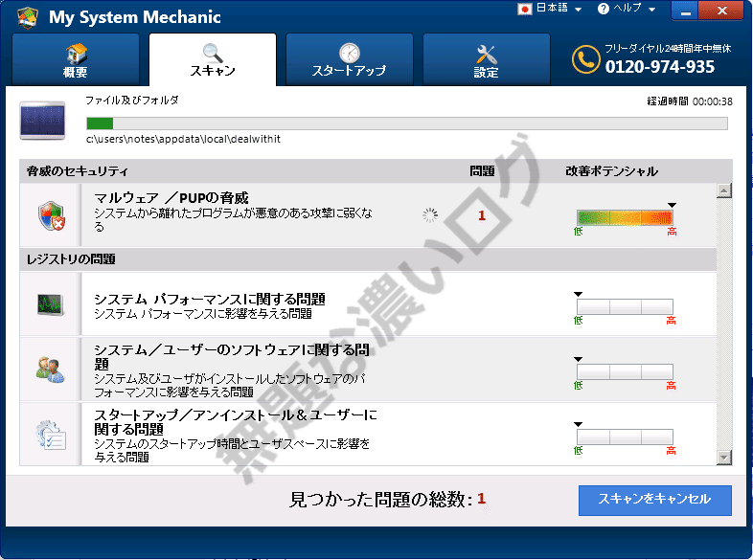Minimize the My System Mechanic window
Image resolution: width=753 pixels, height=560 pixels.
click(685, 11)
